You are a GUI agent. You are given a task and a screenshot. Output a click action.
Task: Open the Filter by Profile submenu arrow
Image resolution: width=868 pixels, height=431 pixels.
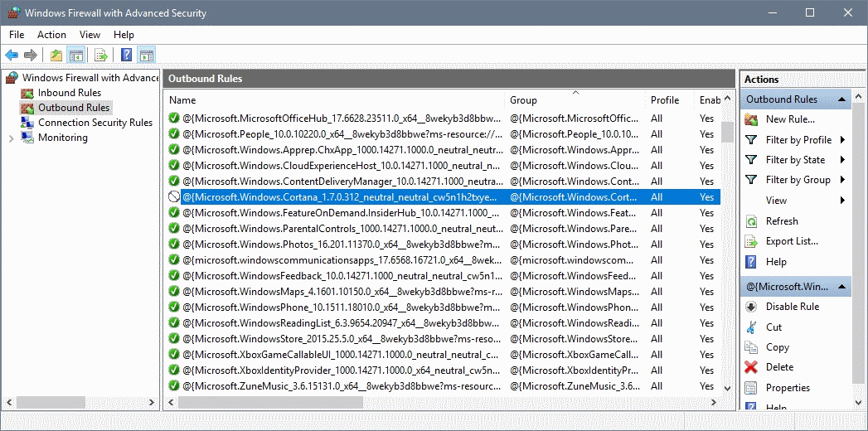tap(843, 140)
